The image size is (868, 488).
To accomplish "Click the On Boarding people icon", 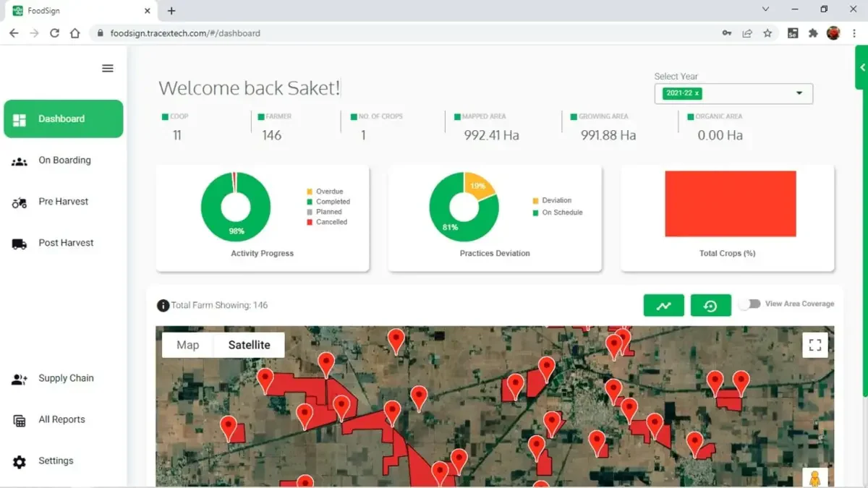I will tap(20, 161).
